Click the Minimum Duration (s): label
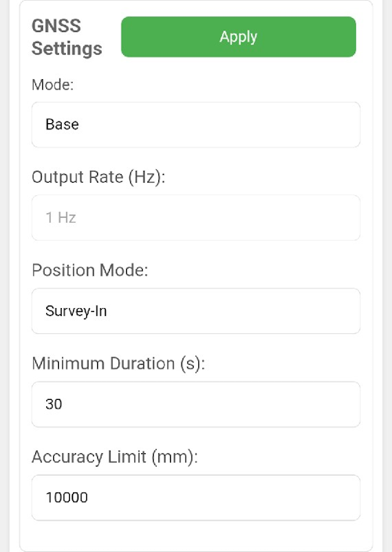 (x=118, y=364)
